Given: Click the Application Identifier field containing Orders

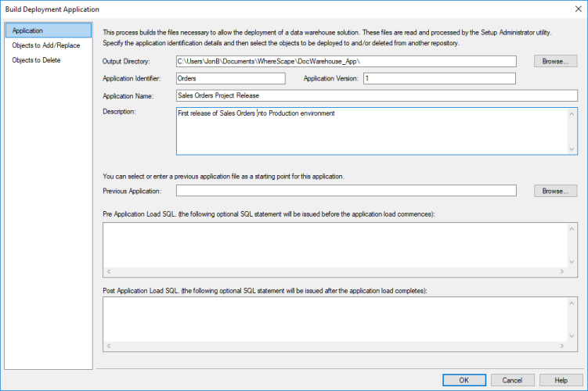Looking at the screenshot, I should (x=231, y=78).
